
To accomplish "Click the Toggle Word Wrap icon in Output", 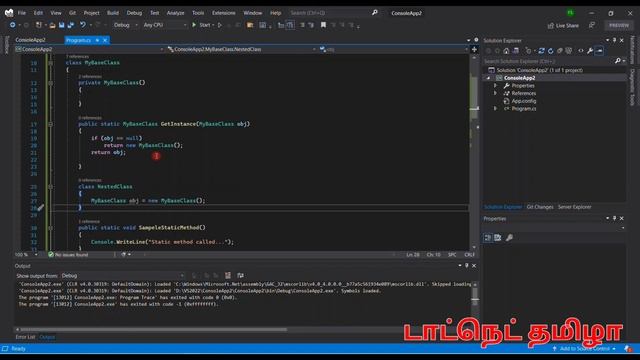I will 240,276.
